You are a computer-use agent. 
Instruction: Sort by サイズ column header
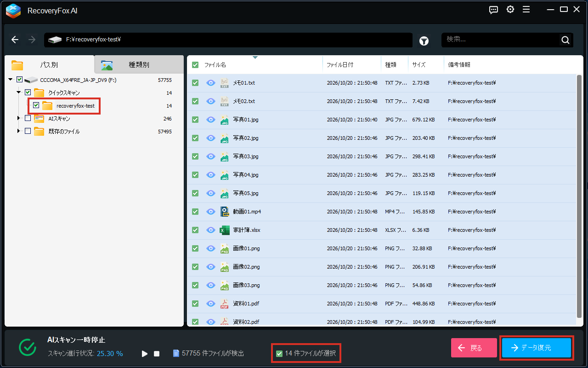pos(419,65)
